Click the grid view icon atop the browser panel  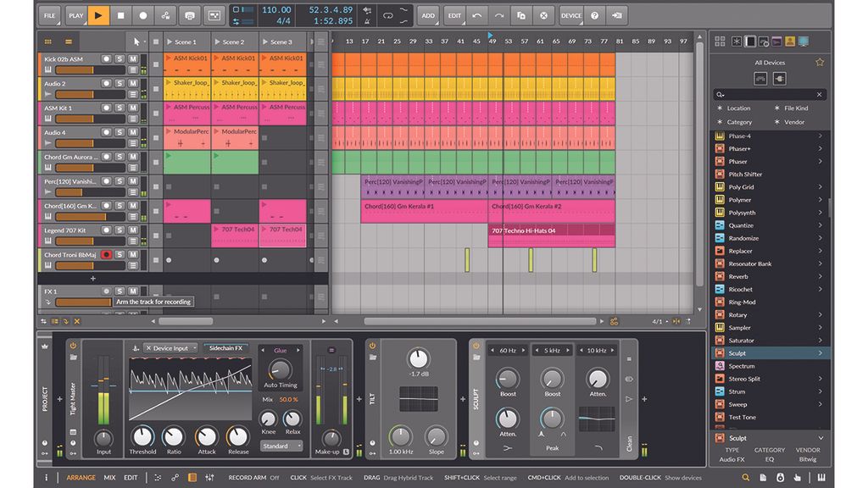(x=720, y=41)
